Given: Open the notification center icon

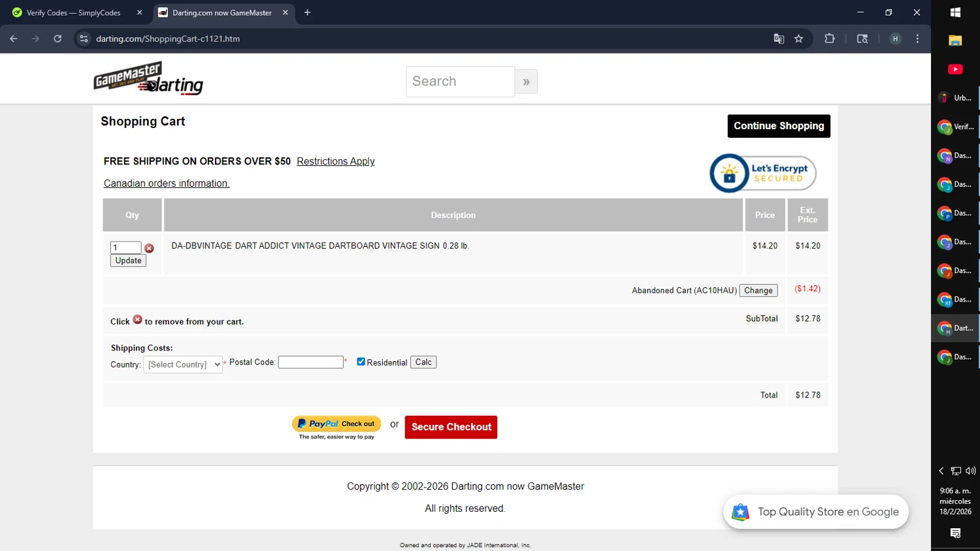Looking at the screenshot, I should [955, 533].
